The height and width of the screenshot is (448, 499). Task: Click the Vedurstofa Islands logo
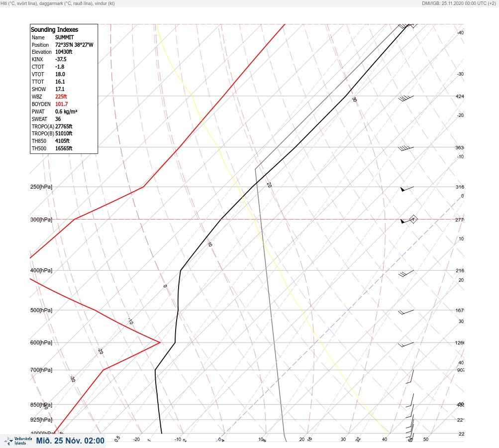tap(18, 441)
